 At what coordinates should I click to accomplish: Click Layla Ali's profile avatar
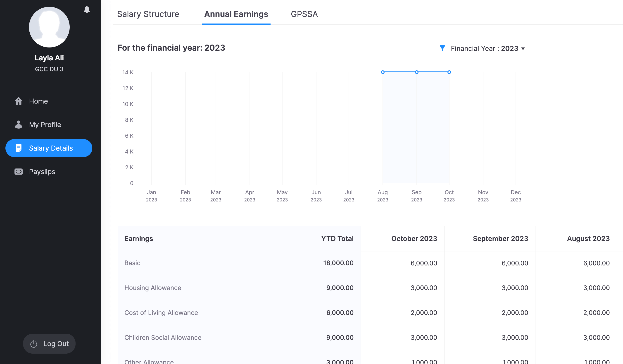(49, 27)
